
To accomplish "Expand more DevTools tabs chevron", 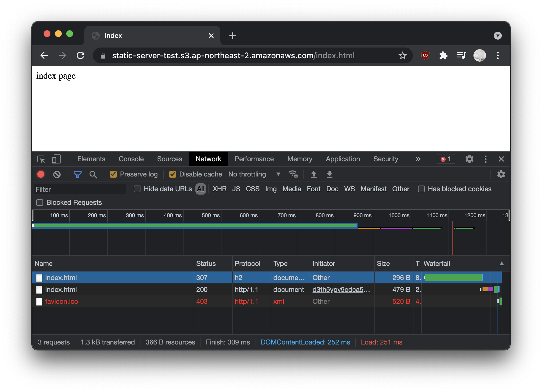I will click(418, 159).
